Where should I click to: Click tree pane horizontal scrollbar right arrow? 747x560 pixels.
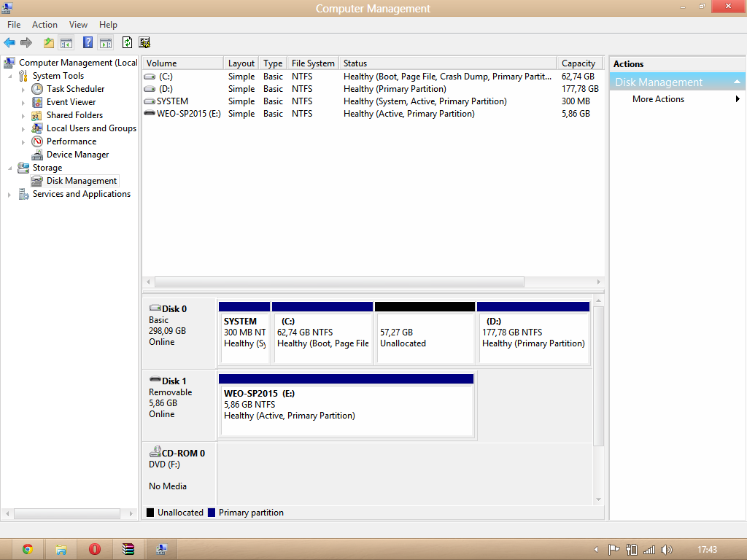131,514
